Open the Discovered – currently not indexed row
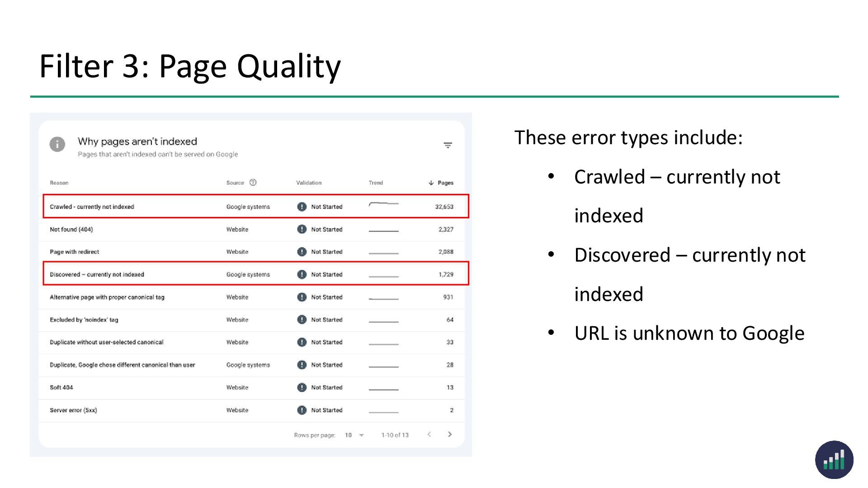 pyautogui.click(x=97, y=274)
